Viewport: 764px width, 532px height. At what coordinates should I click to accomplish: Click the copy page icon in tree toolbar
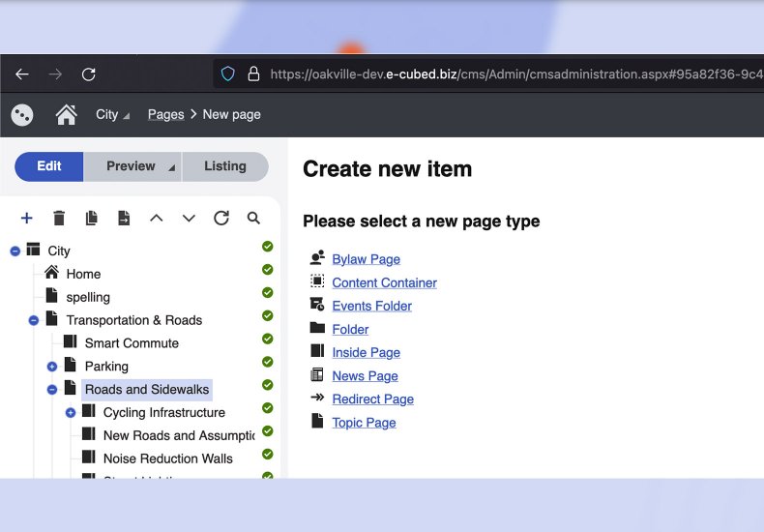tap(92, 219)
